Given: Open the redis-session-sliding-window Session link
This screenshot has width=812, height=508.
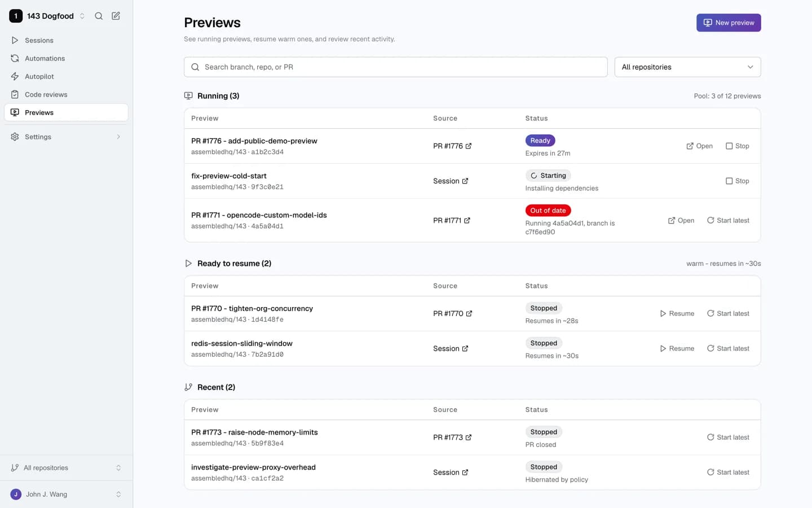Looking at the screenshot, I should [x=451, y=348].
